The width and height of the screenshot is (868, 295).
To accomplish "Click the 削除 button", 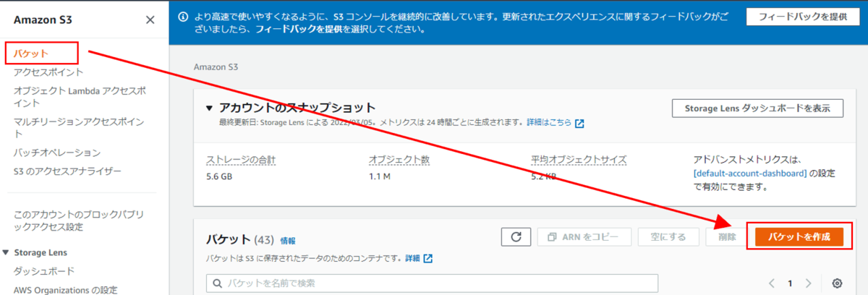I will (x=727, y=236).
